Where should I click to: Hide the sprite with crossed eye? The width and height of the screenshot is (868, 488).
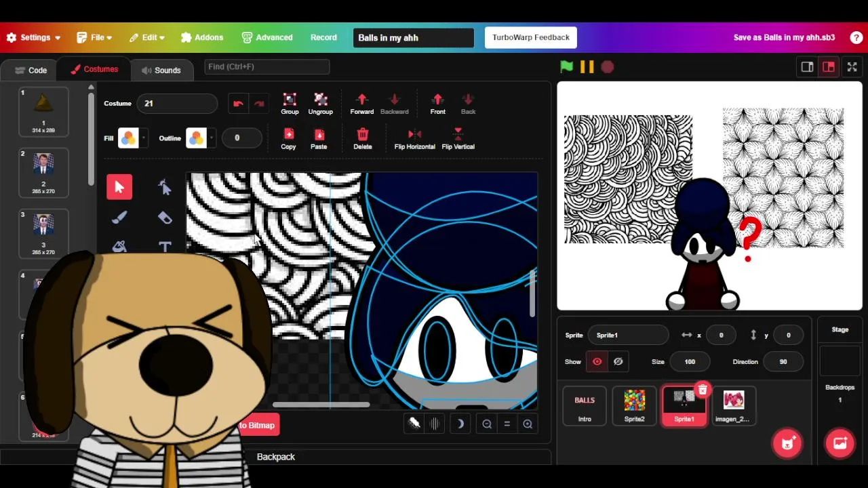(618, 362)
